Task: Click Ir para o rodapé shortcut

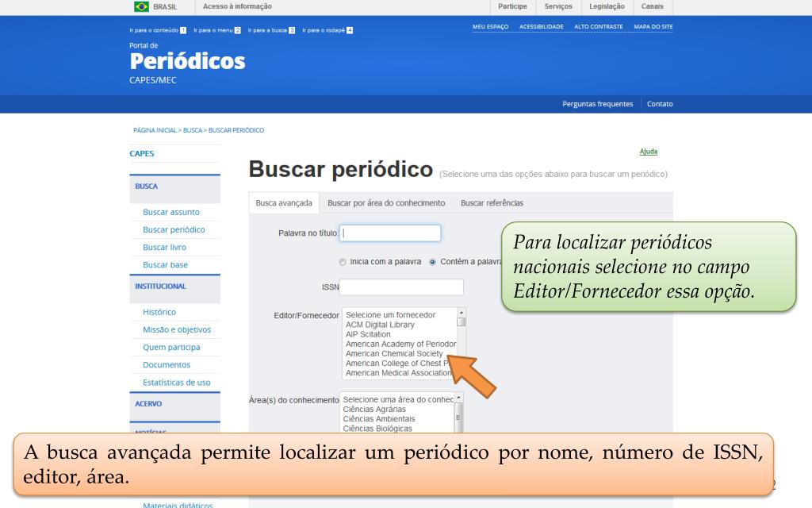Action: click(x=327, y=30)
